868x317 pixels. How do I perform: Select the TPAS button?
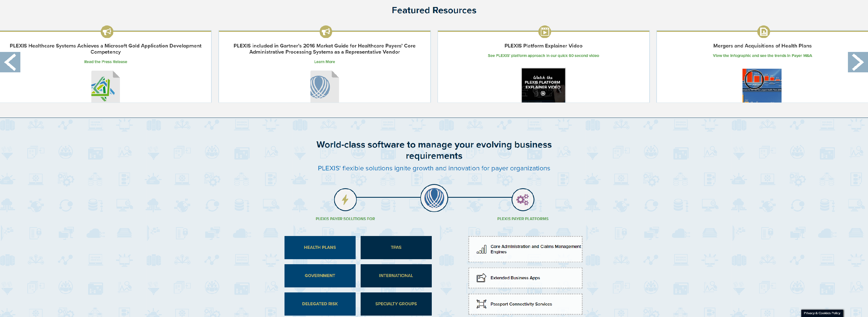pyautogui.click(x=396, y=247)
